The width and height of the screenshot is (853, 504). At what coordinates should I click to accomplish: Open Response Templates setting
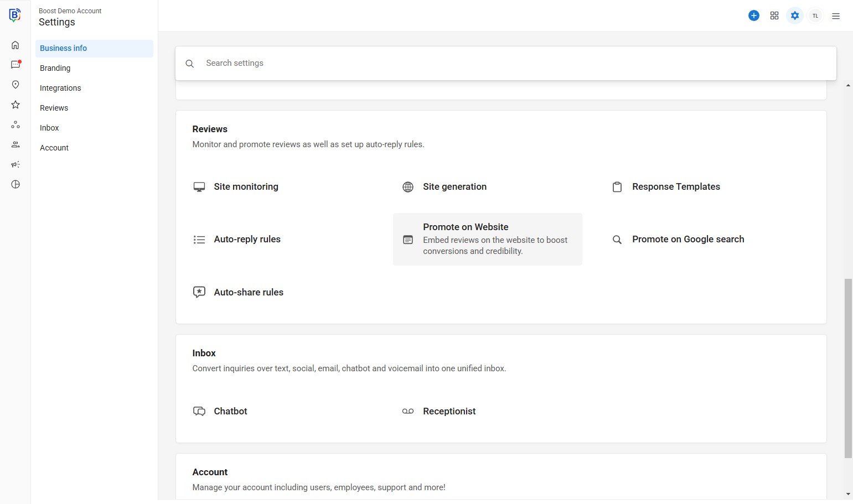pyautogui.click(x=675, y=186)
